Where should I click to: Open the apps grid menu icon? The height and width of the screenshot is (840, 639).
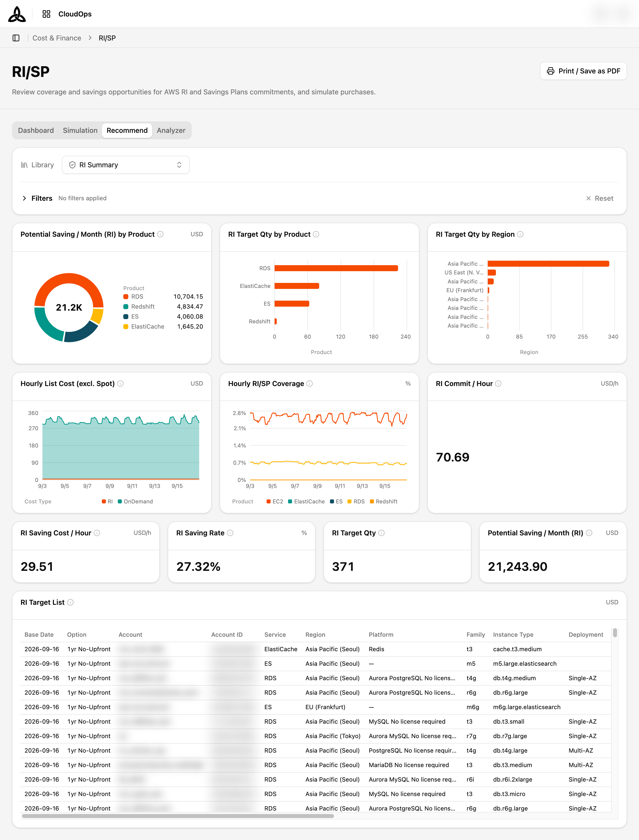46,14
